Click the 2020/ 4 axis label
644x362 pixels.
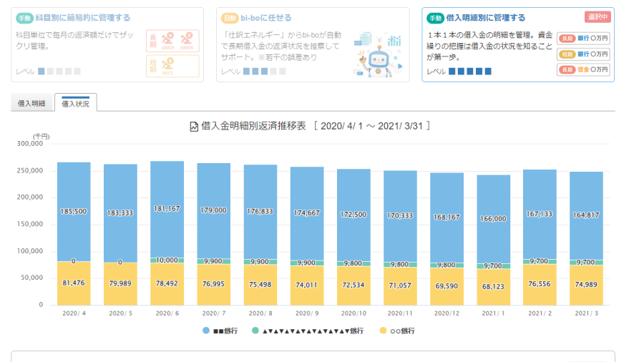74,313
